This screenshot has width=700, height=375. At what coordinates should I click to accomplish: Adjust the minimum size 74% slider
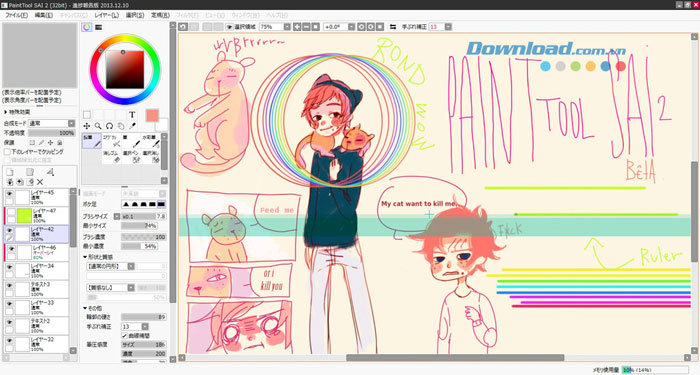pos(139,226)
